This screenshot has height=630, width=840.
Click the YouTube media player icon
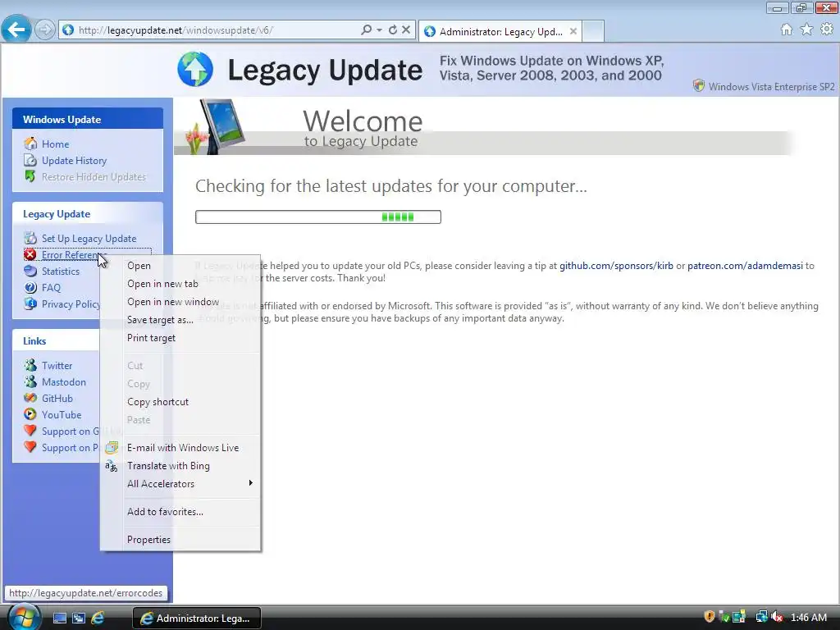coord(30,414)
